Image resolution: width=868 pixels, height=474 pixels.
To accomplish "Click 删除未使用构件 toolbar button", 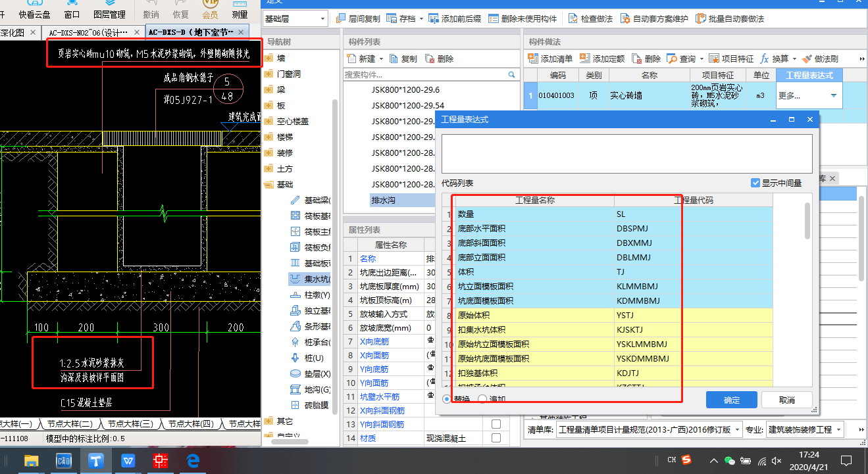I will tap(523, 18).
